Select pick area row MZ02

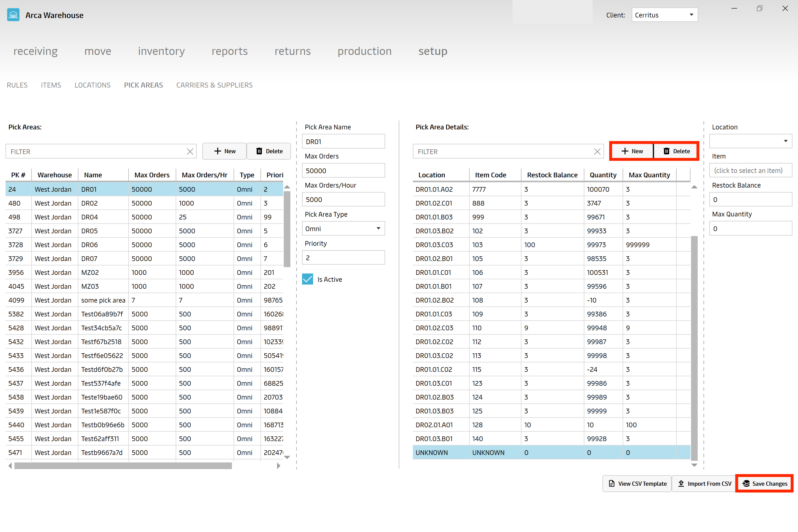(x=144, y=272)
